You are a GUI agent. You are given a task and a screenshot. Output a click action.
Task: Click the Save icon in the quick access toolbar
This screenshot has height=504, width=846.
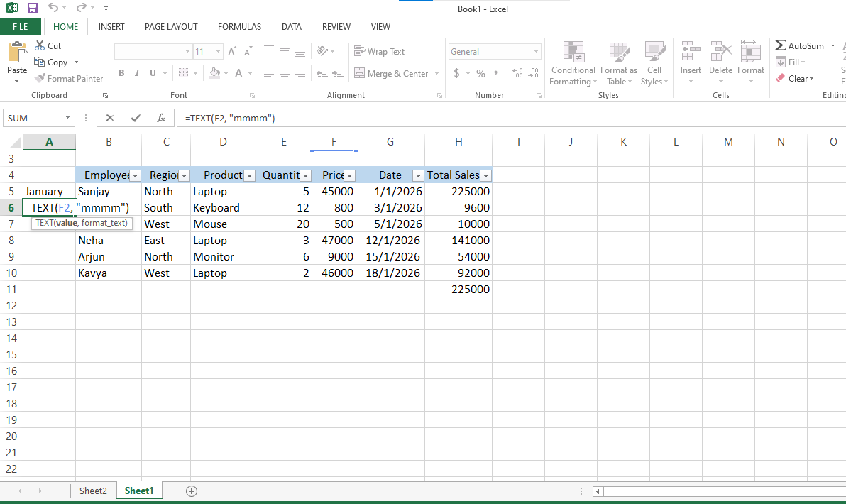coord(33,9)
